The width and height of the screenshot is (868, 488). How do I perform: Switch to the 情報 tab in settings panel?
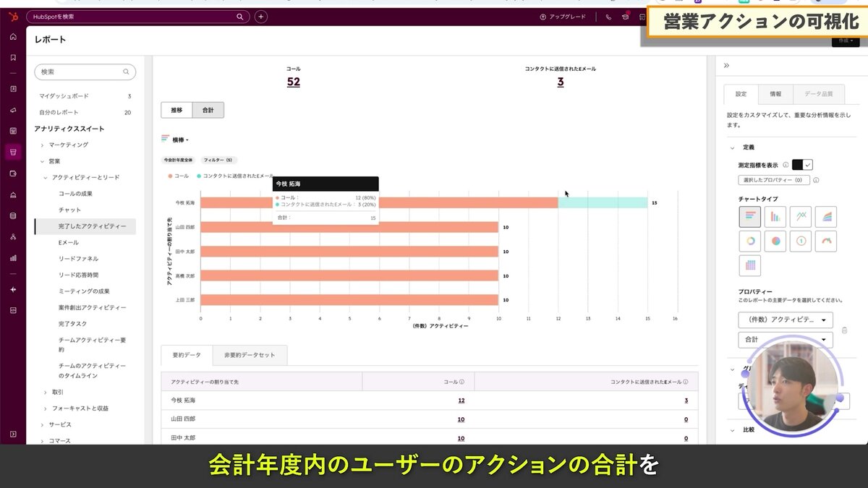point(775,93)
